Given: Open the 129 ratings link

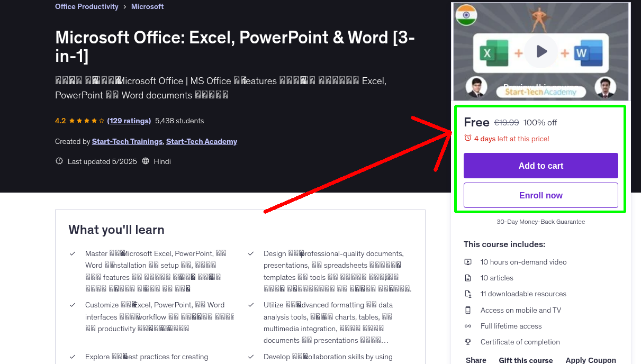Looking at the screenshot, I should point(129,121).
